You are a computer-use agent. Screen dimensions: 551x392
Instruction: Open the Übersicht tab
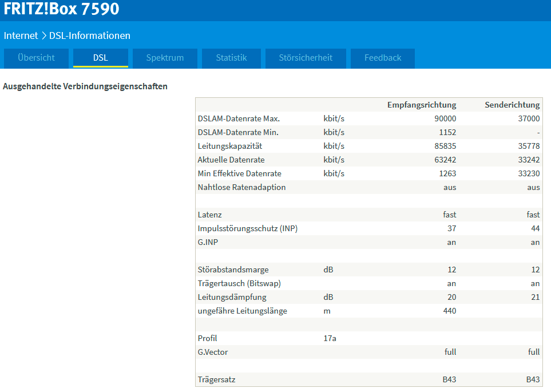click(x=36, y=58)
